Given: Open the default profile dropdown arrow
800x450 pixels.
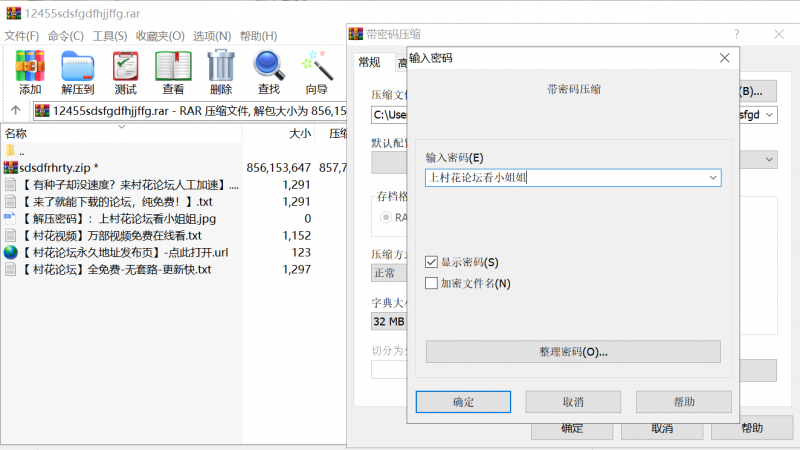Looking at the screenshot, I should point(769,160).
